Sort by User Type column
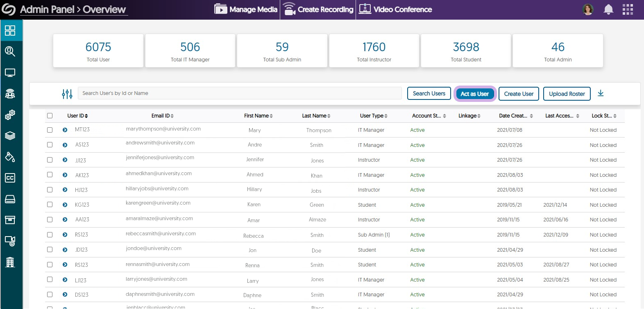The height and width of the screenshot is (309, 644). click(373, 116)
